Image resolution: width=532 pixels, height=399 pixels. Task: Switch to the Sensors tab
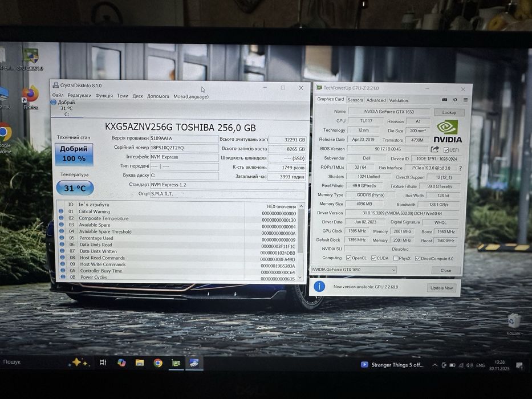355,100
